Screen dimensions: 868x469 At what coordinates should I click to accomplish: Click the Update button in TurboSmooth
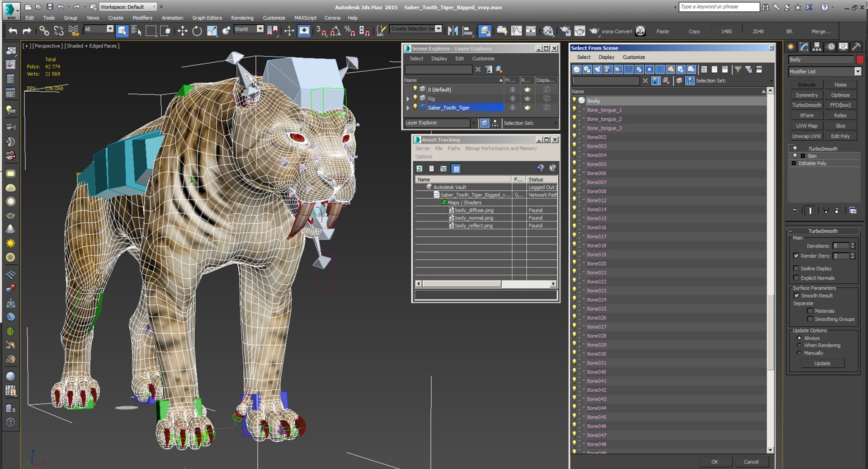[x=822, y=363]
